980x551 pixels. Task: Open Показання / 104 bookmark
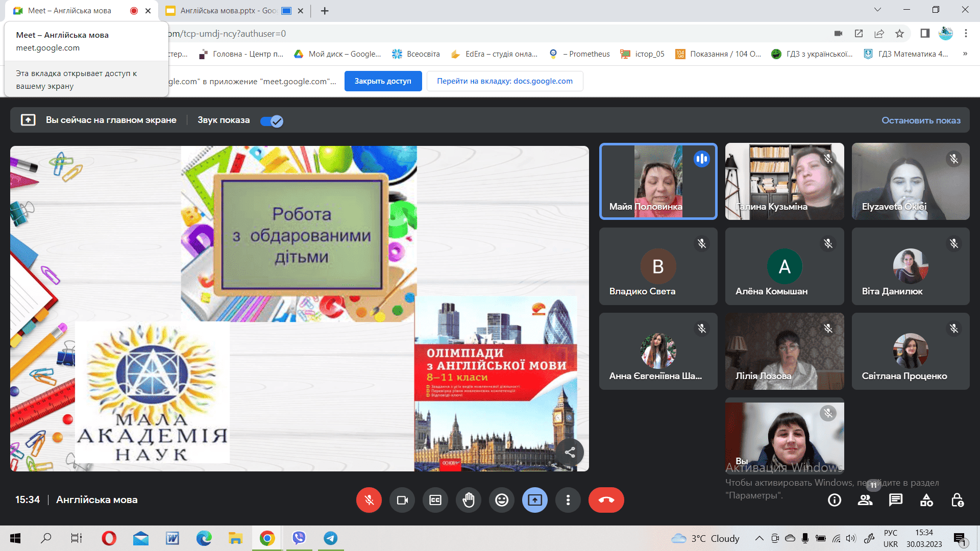tap(718, 54)
